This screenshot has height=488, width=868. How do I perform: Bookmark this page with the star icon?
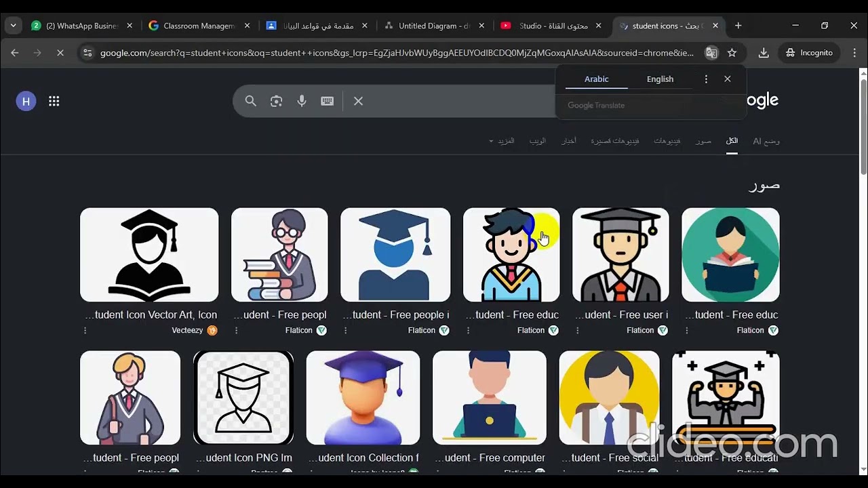pyautogui.click(x=732, y=53)
